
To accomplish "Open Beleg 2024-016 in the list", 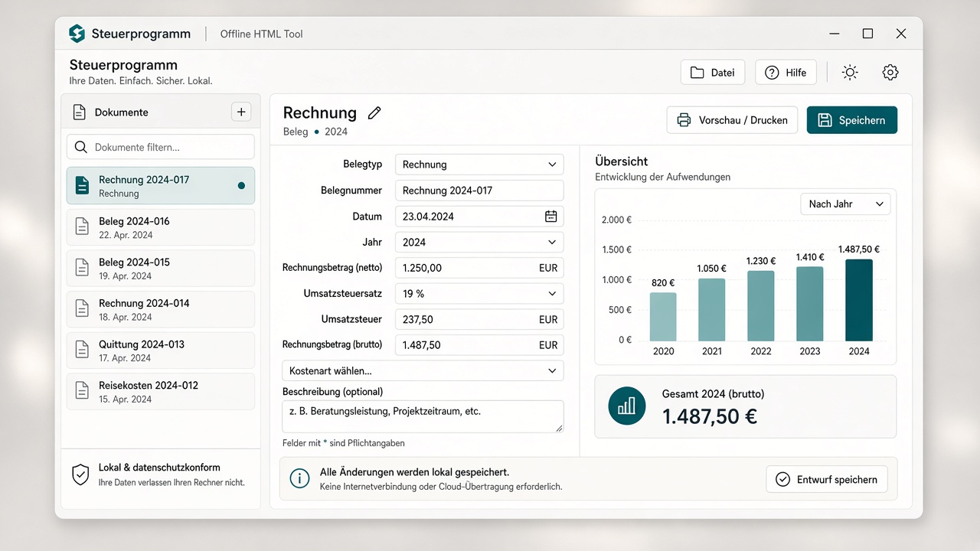I will click(161, 227).
